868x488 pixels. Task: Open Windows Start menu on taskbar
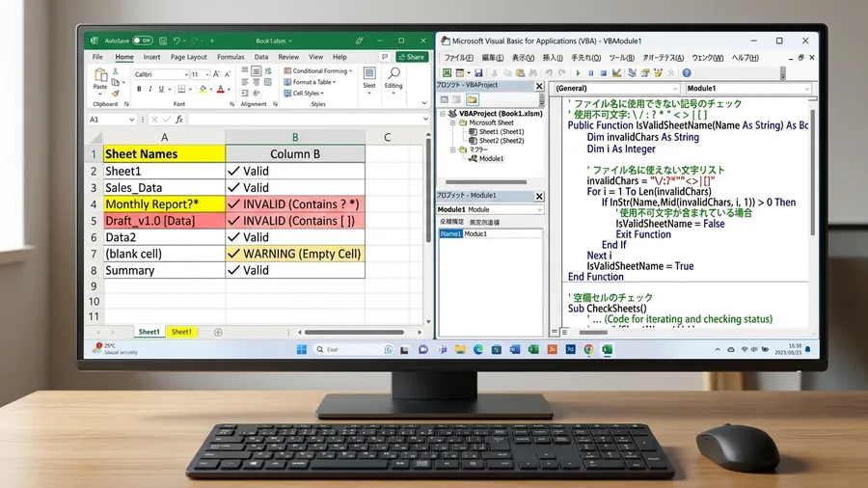tap(302, 349)
